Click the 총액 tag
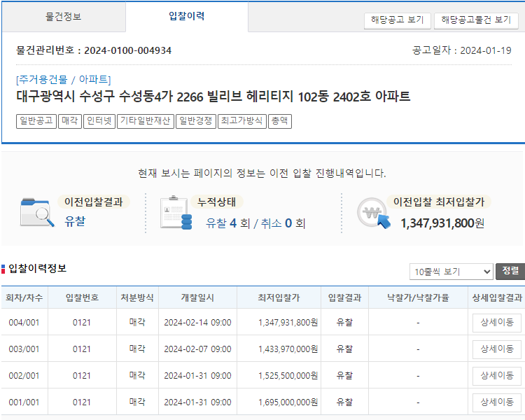The width and height of the screenshot is (525, 420). (280, 121)
